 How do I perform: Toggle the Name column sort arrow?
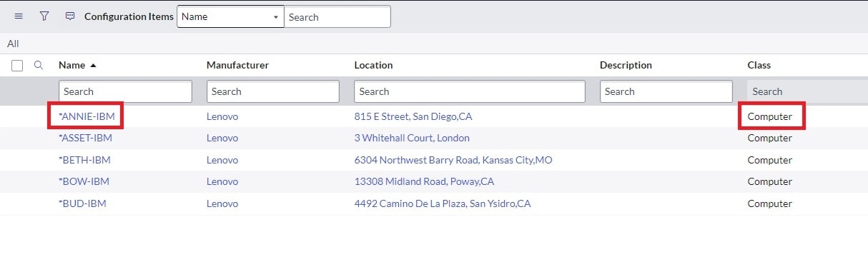(x=93, y=65)
